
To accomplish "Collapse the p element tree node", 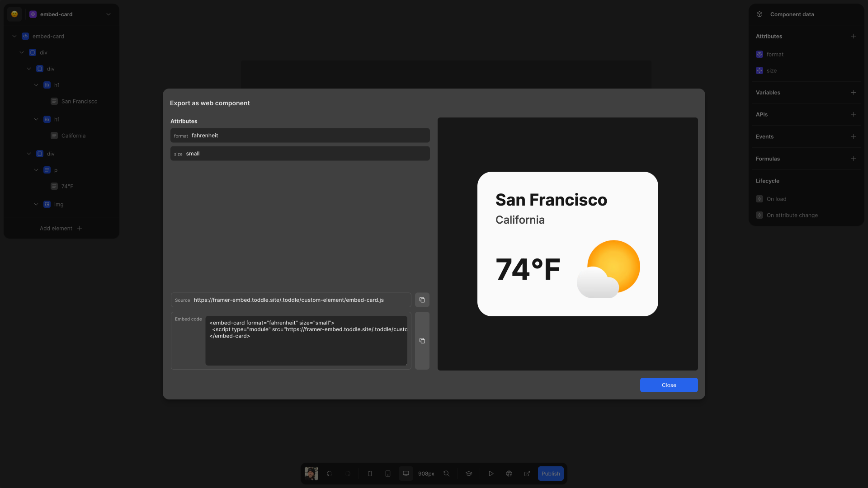I will coord(36,170).
